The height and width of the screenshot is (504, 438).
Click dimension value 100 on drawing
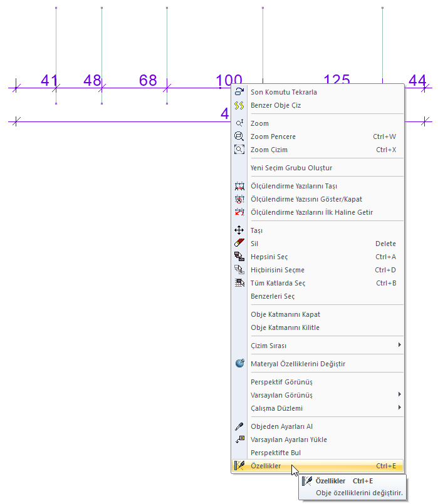click(229, 80)
